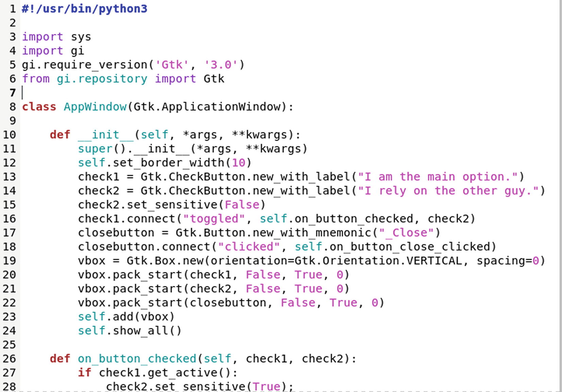Screen dimensions: 562x392
Task: Click line number 13 in the gutter
Action: [x=10, y=177]
